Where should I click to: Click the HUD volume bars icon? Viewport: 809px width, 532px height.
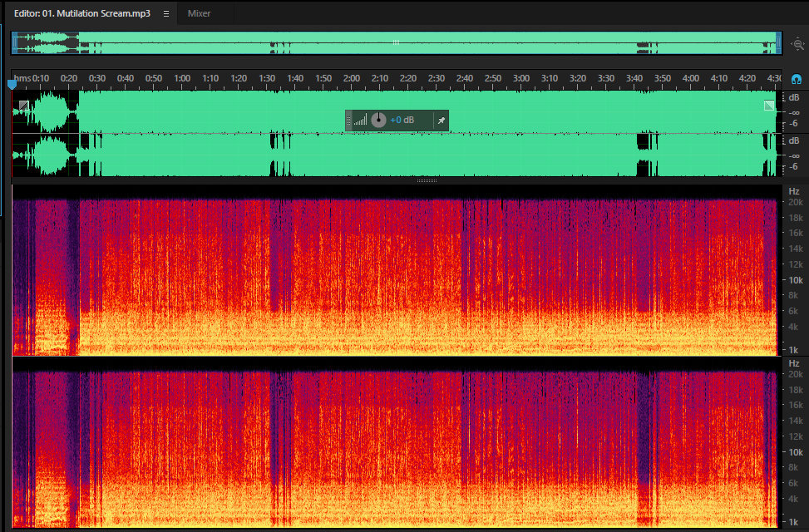[360, 121]
